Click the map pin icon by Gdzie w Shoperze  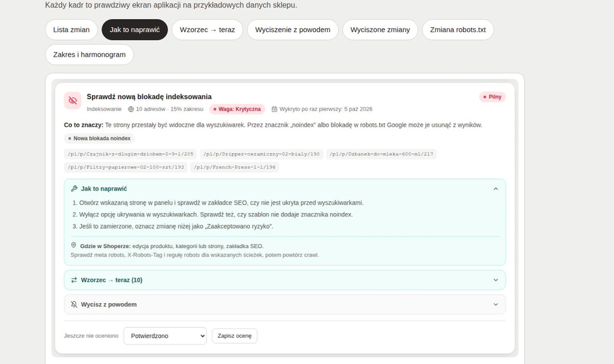[x=74, y=245]
